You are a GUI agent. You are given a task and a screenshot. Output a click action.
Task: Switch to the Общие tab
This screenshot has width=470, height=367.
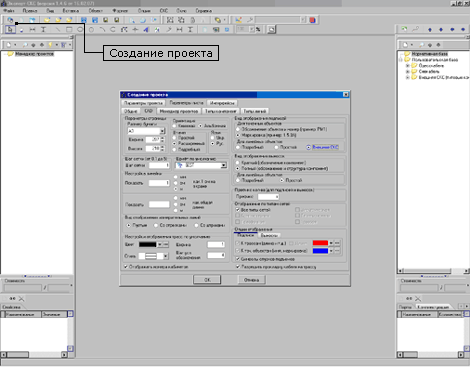click(130, 111)
